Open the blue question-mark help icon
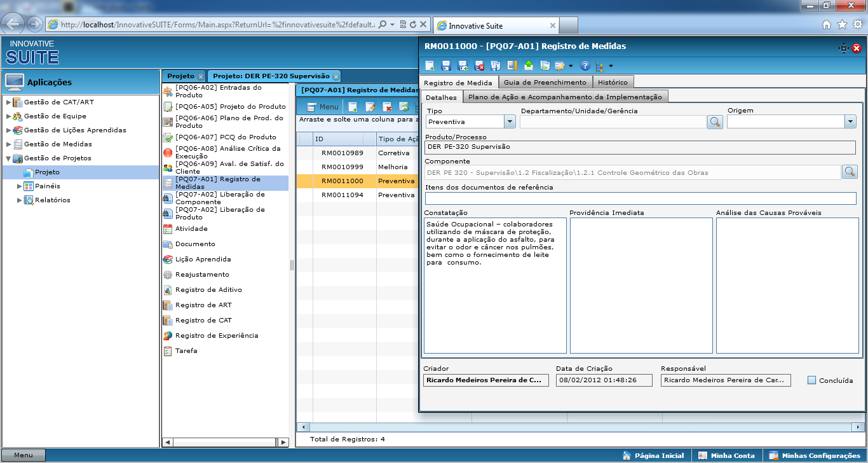This screenshot has height=463, width=868. pos(585,66)
